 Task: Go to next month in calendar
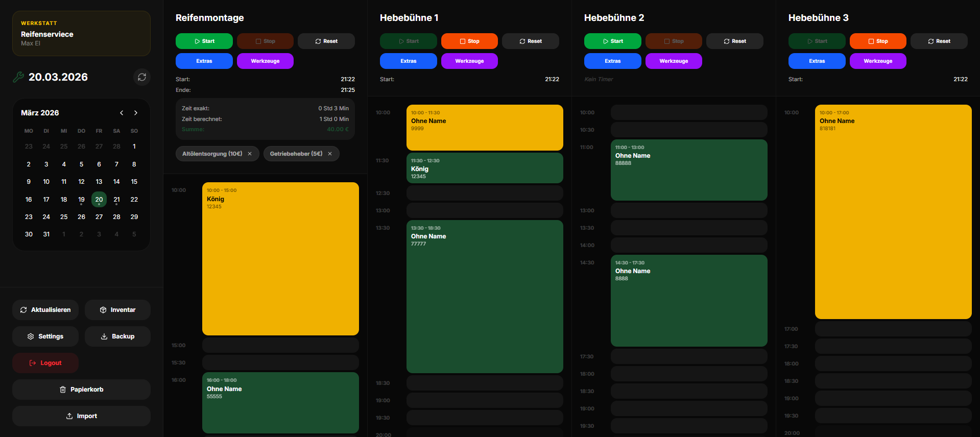pos(136,113)
